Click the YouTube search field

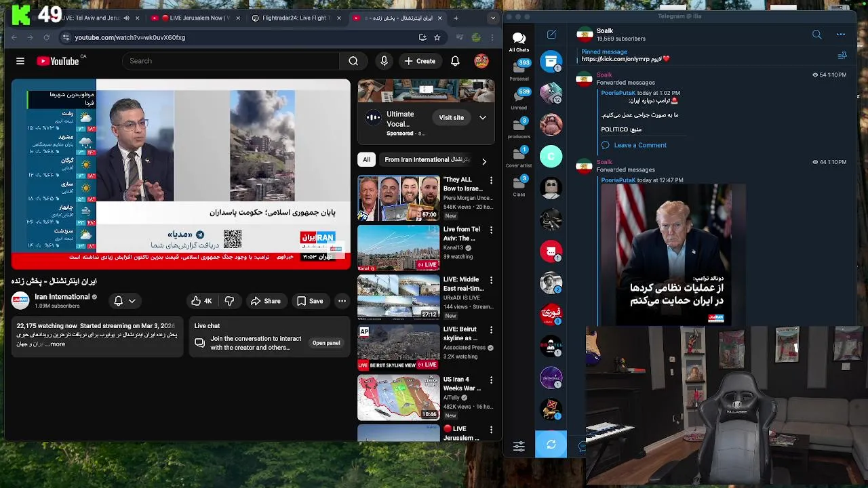(x=231, y=61)
